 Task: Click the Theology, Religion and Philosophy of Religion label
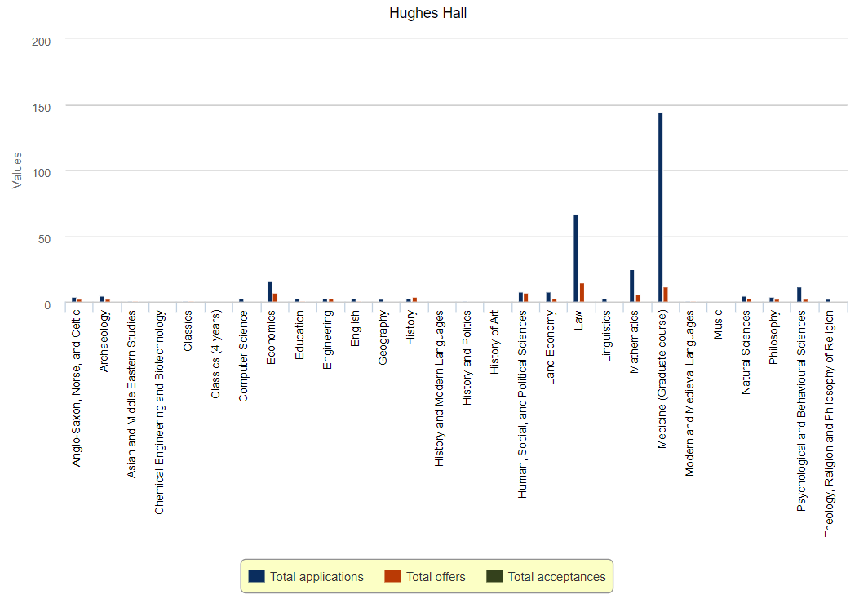pos(829,424)
